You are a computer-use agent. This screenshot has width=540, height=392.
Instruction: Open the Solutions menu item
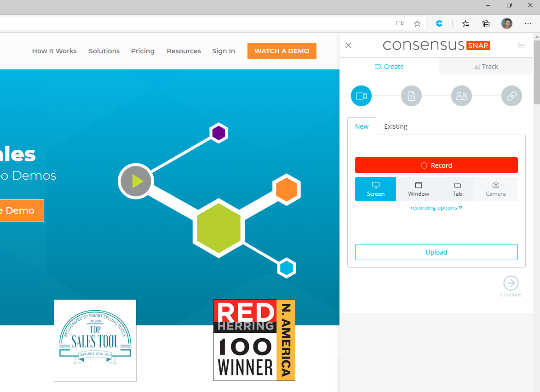(x=104, y=51)
